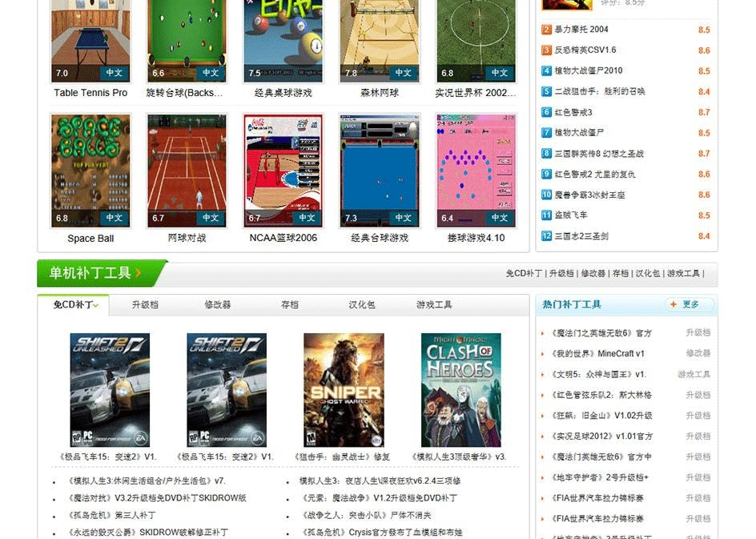Image resolution: width=756 pixels, height=539 pixels.
Task: Click 游戏工具 tag beside 文明5 entry
Action: point(694,374)
